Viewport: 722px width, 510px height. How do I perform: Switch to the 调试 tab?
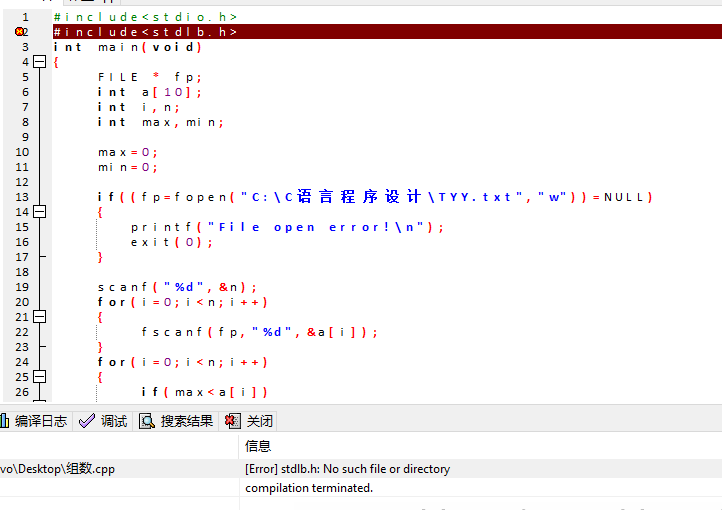103,421
